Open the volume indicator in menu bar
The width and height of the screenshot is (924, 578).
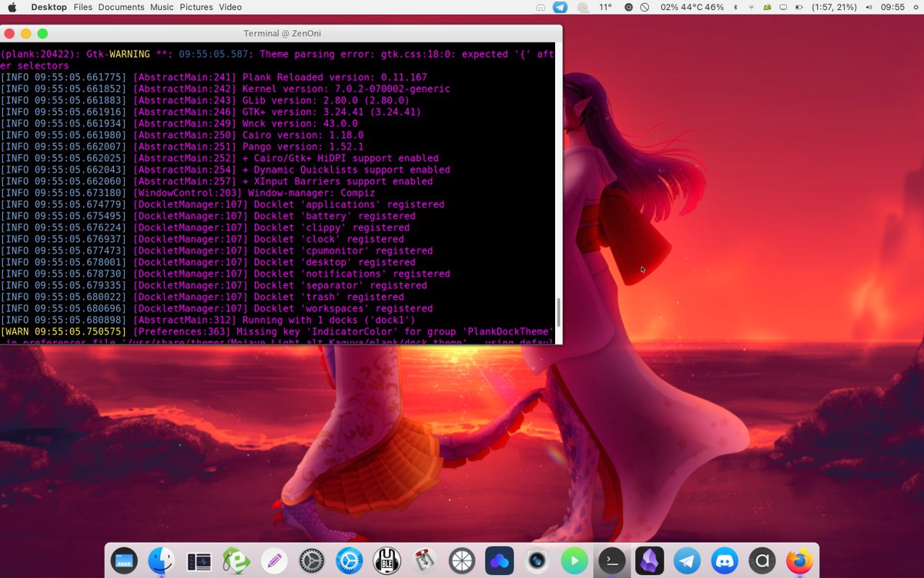point(869,7)
